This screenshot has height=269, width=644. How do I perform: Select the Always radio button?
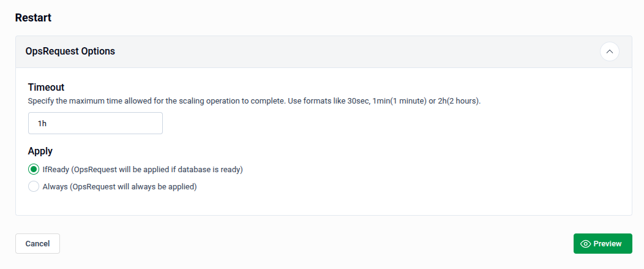coord(34,187)
